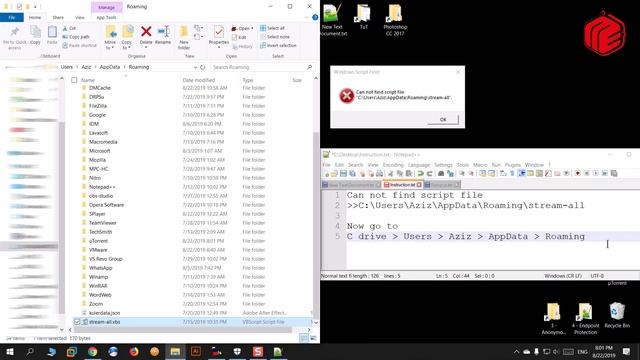The width and height of the screenshot is (640, 360).
Task: Open the New item dropdown in the ribbon
Action: coord(198,28)
